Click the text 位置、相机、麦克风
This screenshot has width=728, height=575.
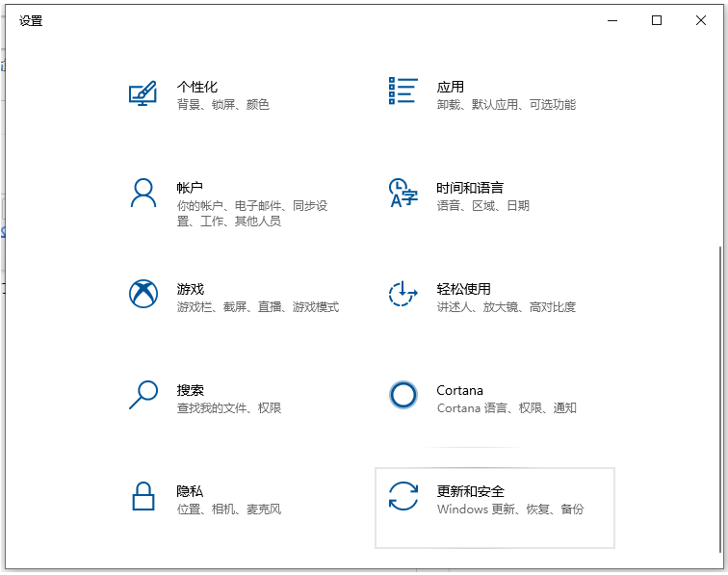point(229,510)
